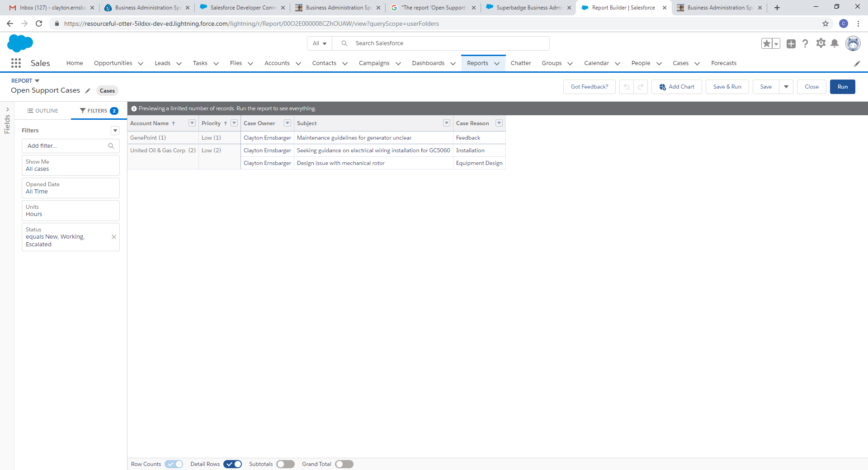This screenshot has width=868, height=470.
Task: Open the Favorites star icon
Action: (x=766, y=43)
